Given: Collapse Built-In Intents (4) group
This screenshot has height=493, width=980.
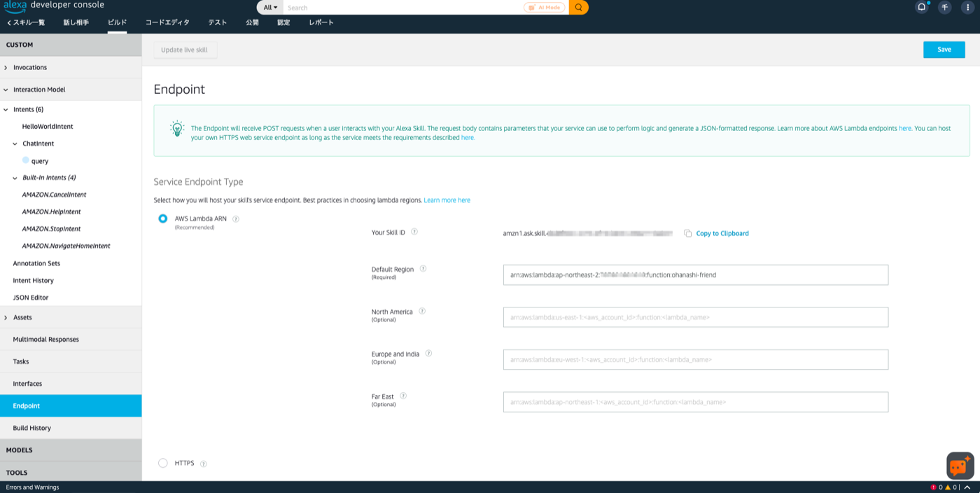Looking at the screenshot, I should click(15, 178).
